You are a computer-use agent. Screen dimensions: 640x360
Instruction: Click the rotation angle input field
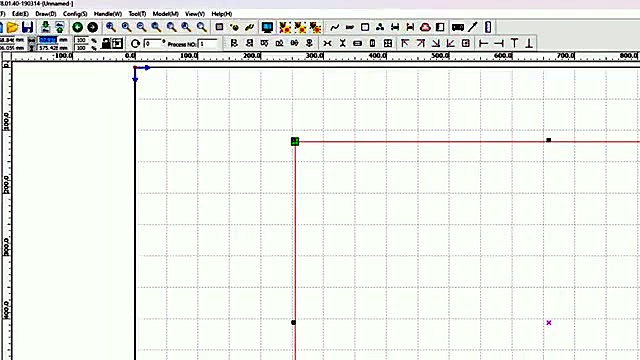[153, 44]
